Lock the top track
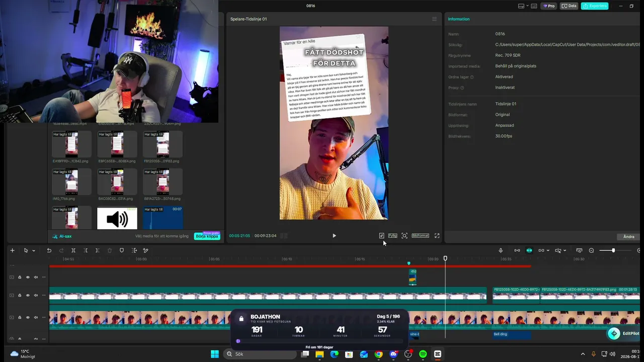The width and height of the screenshot is (644, 362). coord(20,277)
